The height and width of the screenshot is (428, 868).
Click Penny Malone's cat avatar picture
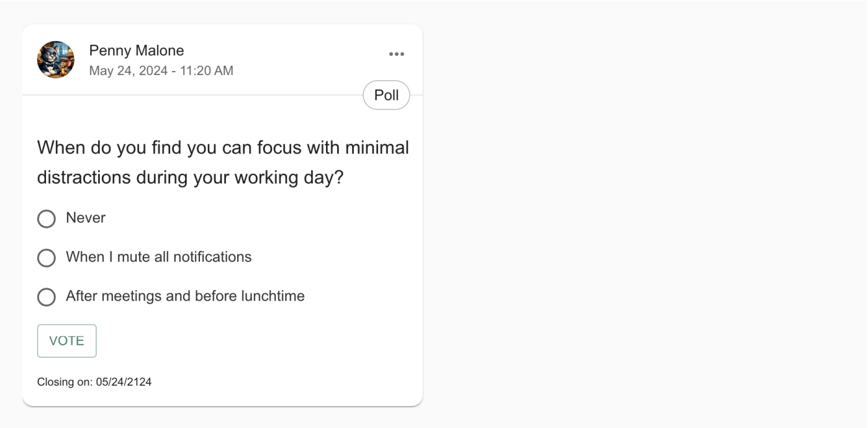pos(56,60)
